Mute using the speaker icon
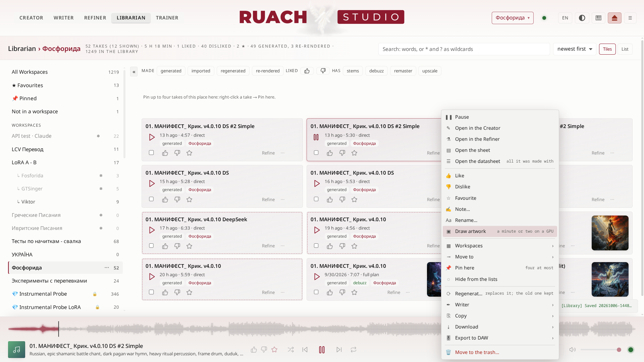Viewport: 644px width, 362px height. coord(572,350)
